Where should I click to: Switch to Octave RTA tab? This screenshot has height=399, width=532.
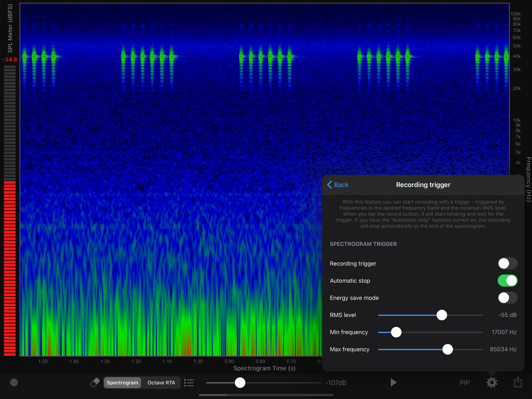coord(161,383)
